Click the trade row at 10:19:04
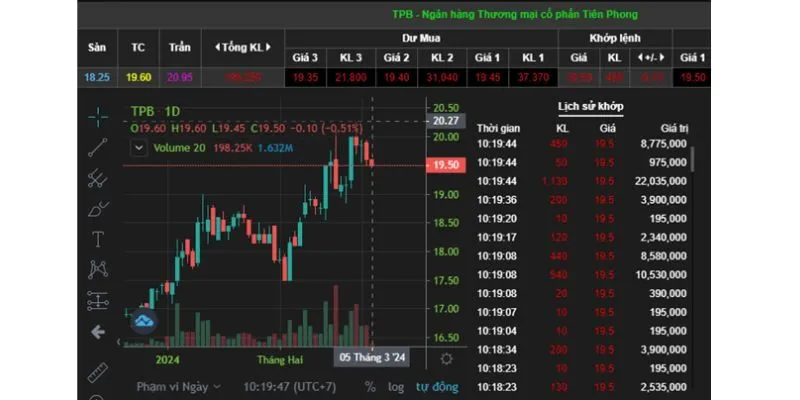Screen dimensions: 800x400 pos(582,331)
